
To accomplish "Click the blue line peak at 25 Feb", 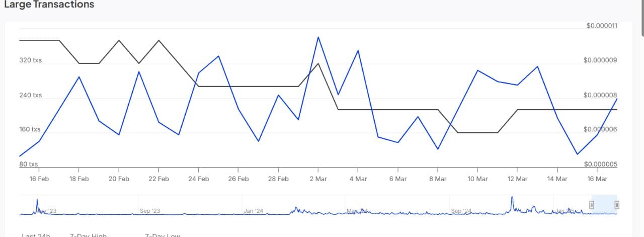I will click(x=218, y=56).
